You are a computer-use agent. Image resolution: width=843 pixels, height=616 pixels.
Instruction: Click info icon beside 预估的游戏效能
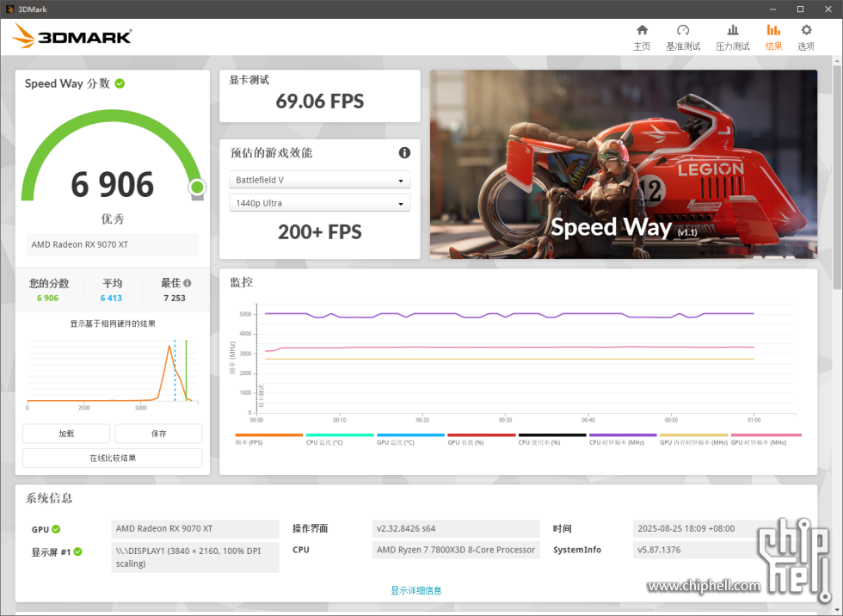[404, 152]
